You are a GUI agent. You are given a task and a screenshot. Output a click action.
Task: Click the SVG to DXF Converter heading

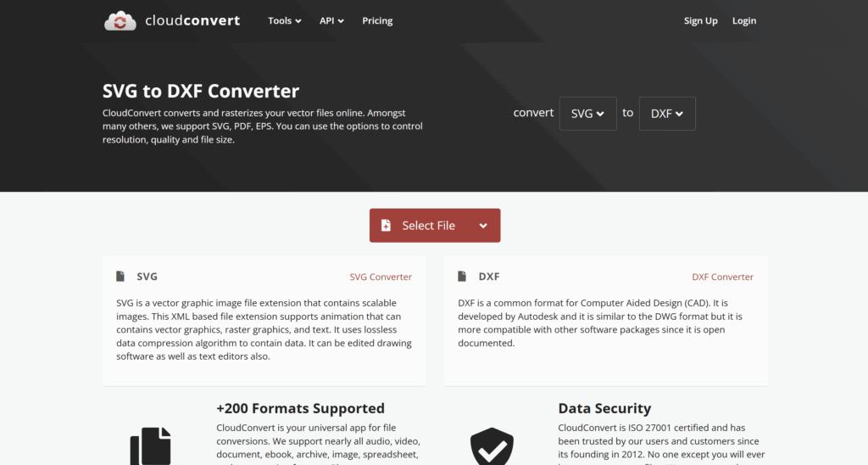click(x=201, y=91)
